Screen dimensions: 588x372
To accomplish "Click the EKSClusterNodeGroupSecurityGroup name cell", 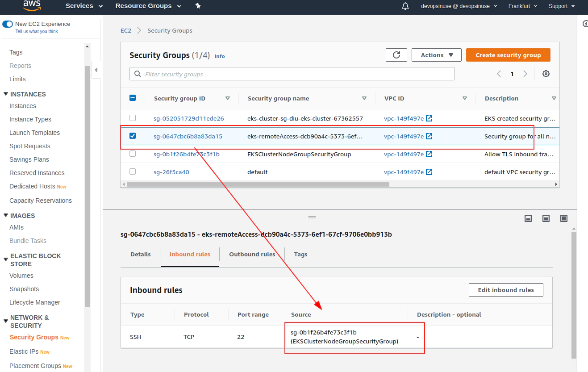I will click(x=299, y=154).
